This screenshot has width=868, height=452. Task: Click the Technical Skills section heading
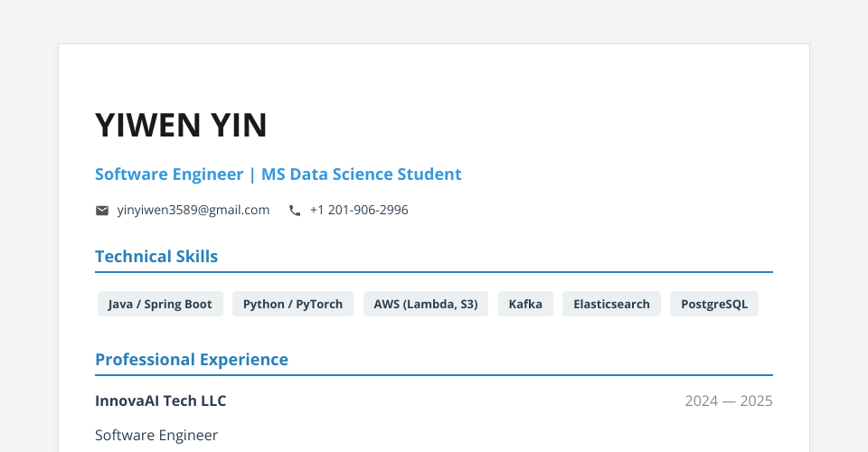156,257
